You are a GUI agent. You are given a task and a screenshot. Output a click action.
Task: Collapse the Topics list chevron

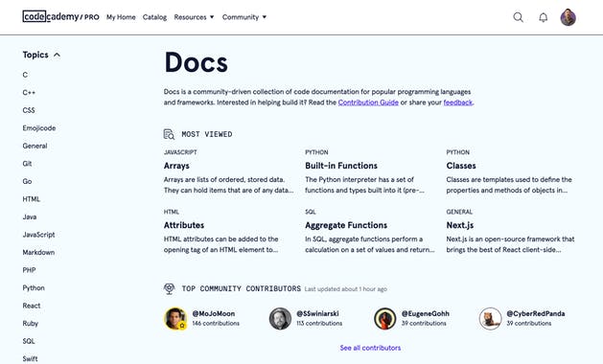click(57, 55)
